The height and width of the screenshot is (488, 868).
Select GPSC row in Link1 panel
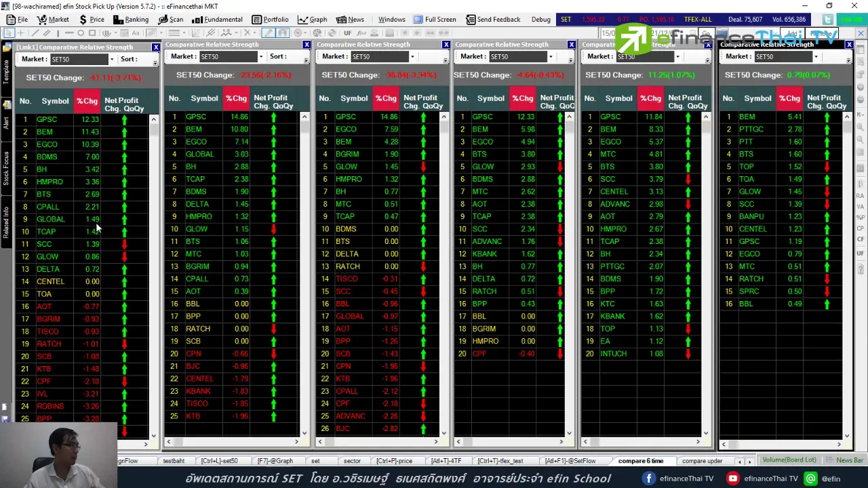point(80,119)
